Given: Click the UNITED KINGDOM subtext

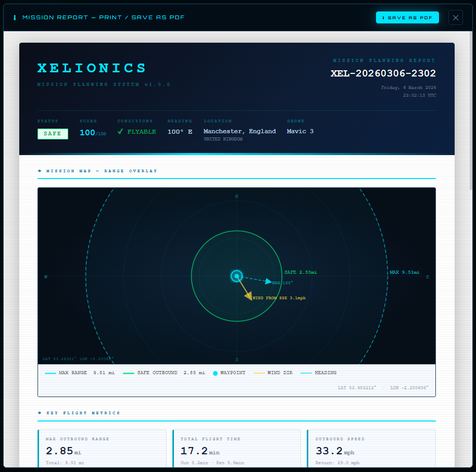Looking at the screenshot, I should point(223,139).
